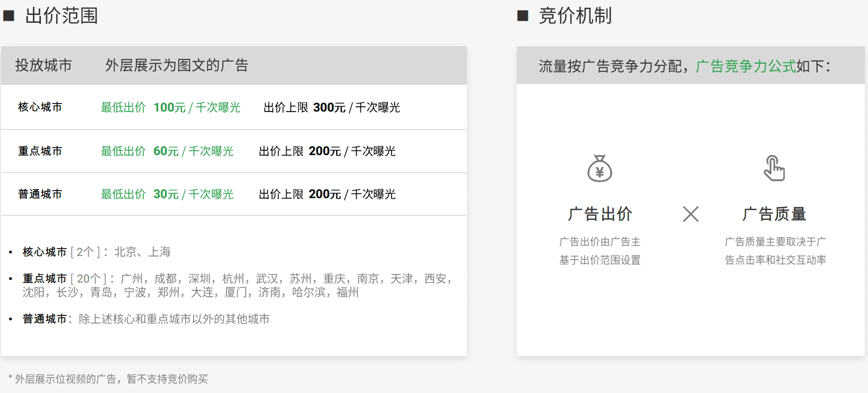868x393 pixels.
Task: Click the footnote about video ads bidding
Action: [x=108, y=379]
